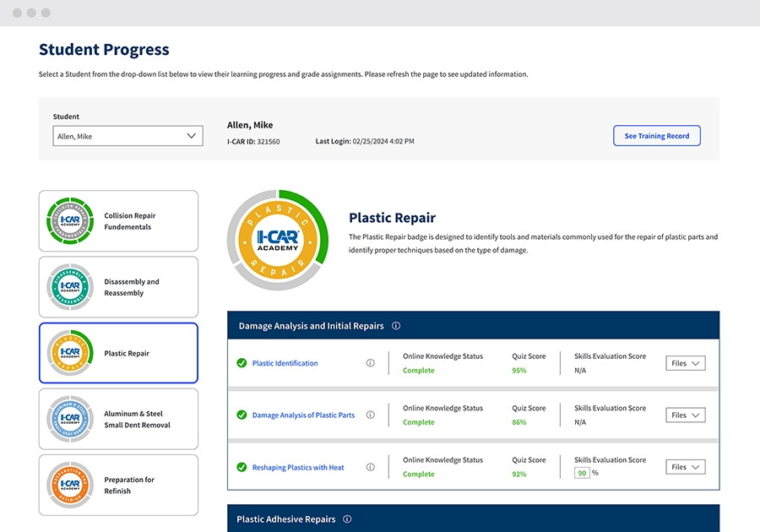Click the Skills Evaluation Score input field
Viewport: 760px width, 532px height.
582,473
